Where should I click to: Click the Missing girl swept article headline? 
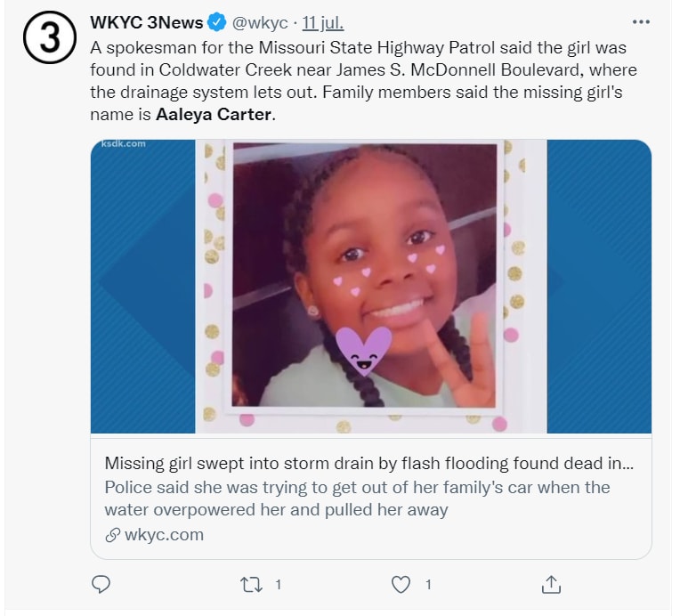[369, 464]
